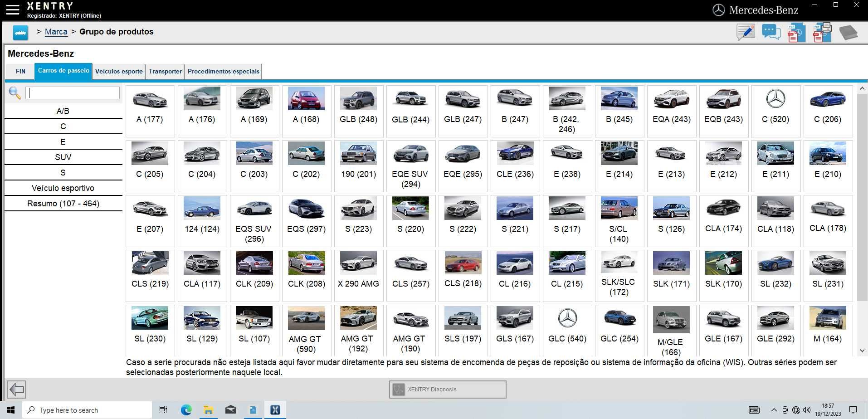Click the PDF preview icon with magnifier
Image resolution: width=868 pixels, height=419 pixels.
point(796,32)
